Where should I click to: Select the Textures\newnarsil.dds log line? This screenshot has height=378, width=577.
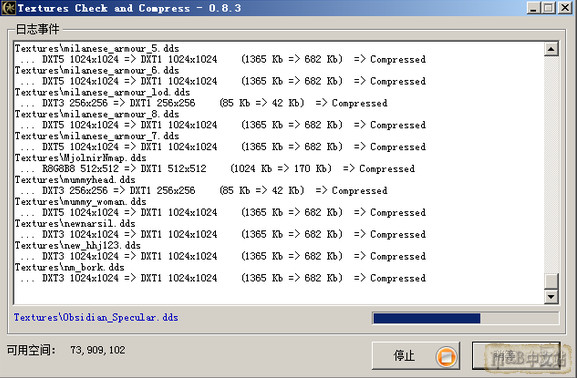[75, 223]
